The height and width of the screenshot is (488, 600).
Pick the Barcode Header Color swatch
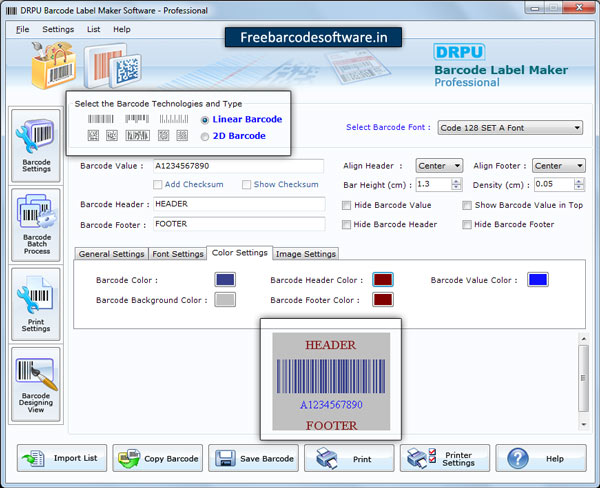383,280
